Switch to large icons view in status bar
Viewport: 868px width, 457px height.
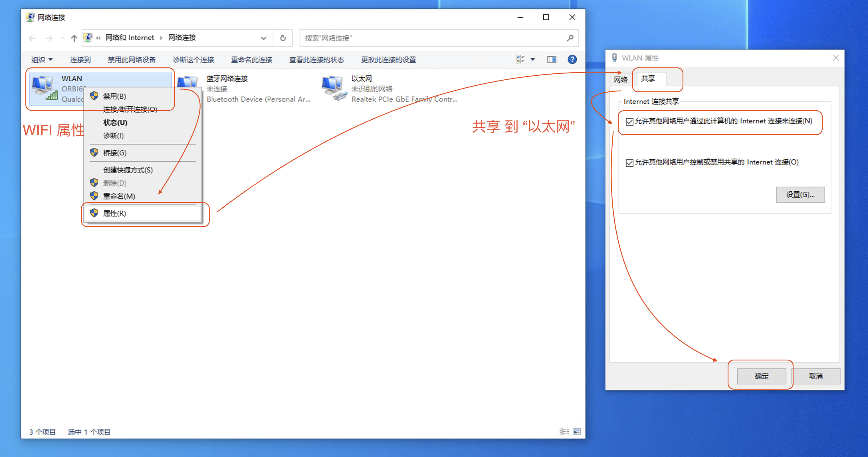point(577,431)
